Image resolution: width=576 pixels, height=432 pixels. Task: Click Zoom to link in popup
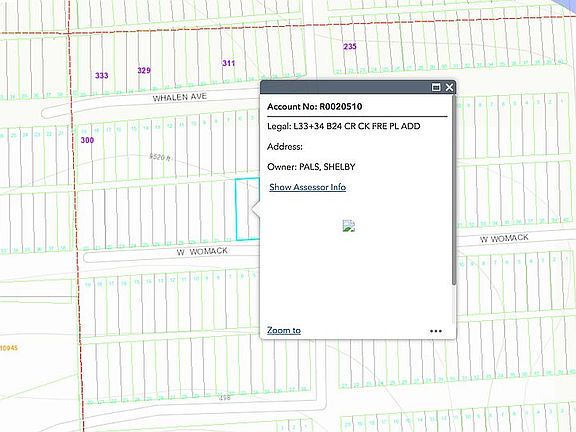pos(284,330)
